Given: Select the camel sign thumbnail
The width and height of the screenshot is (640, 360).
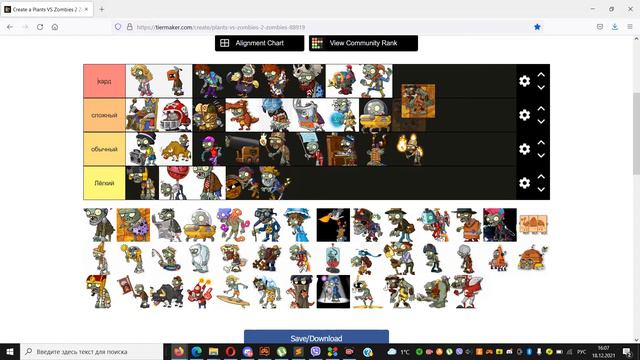Looking at the screenshot, I should click(x=533, y=225).
